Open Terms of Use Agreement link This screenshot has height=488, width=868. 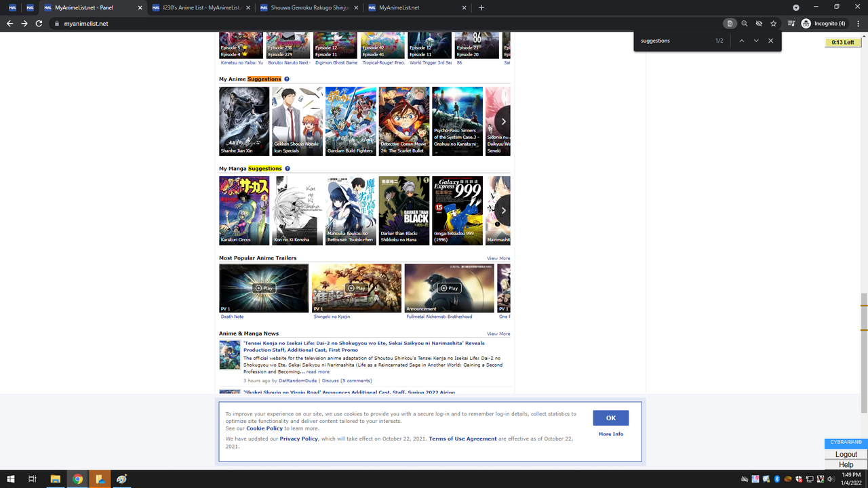pyautogui.click(x=462, y=439)
